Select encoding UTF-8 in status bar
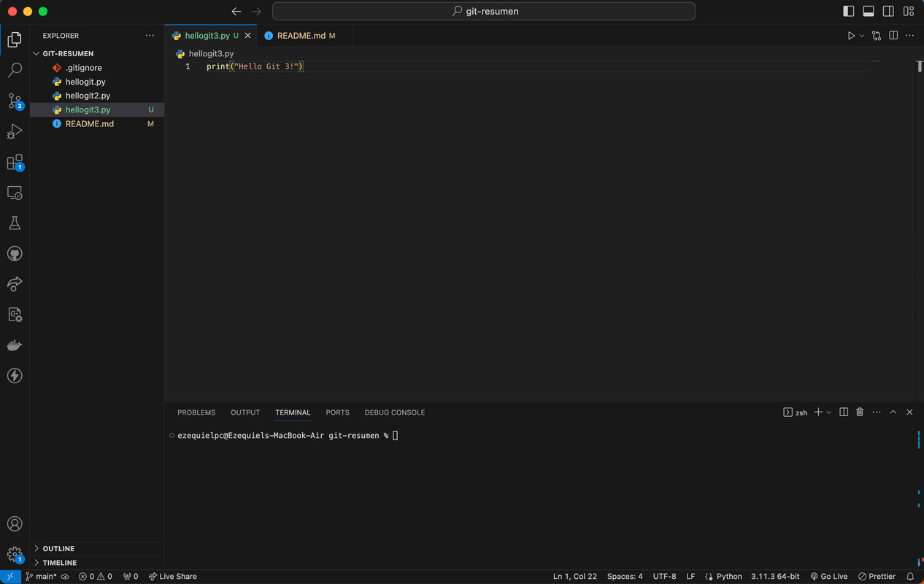The height and width of the screenshot is (584, 924). pyautogui.click(x=664, y=576)
